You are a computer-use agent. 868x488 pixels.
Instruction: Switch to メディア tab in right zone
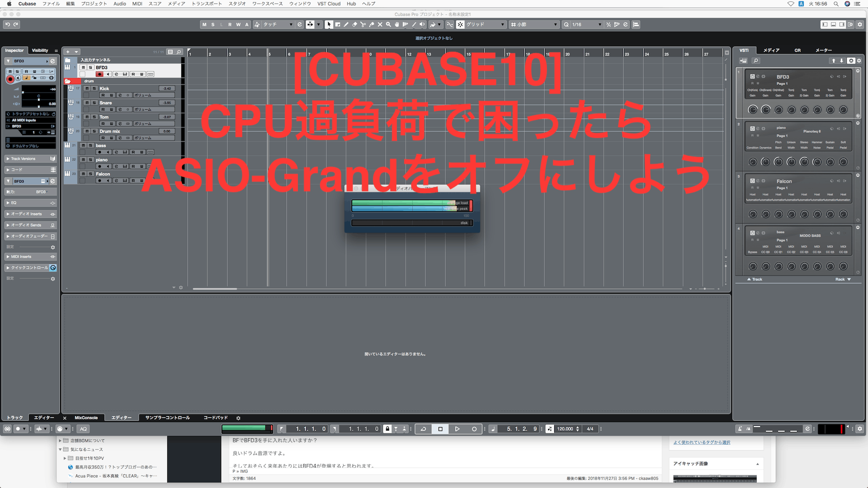(x=771, y=51)
